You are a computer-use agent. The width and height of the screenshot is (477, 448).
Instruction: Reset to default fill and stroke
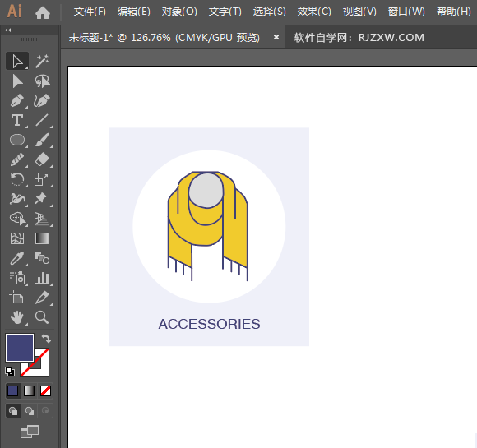(x=10, y=372)
